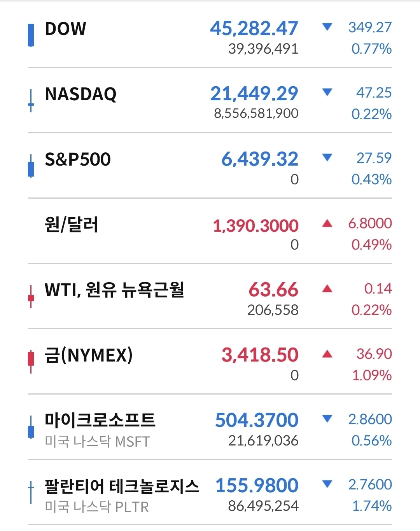Click the up arrow beside 원/달러 change
This screenshot has height=531, width=420.
pyautogui.click(x=327, y=223)
